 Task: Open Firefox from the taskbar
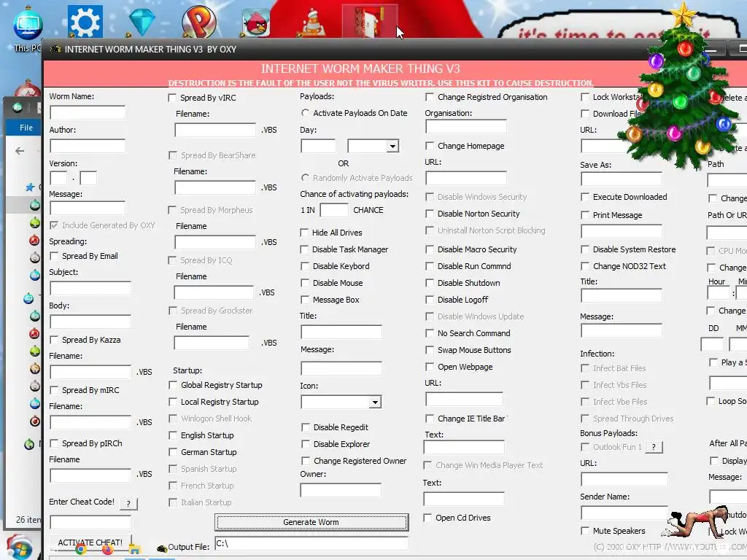(108, 550)
